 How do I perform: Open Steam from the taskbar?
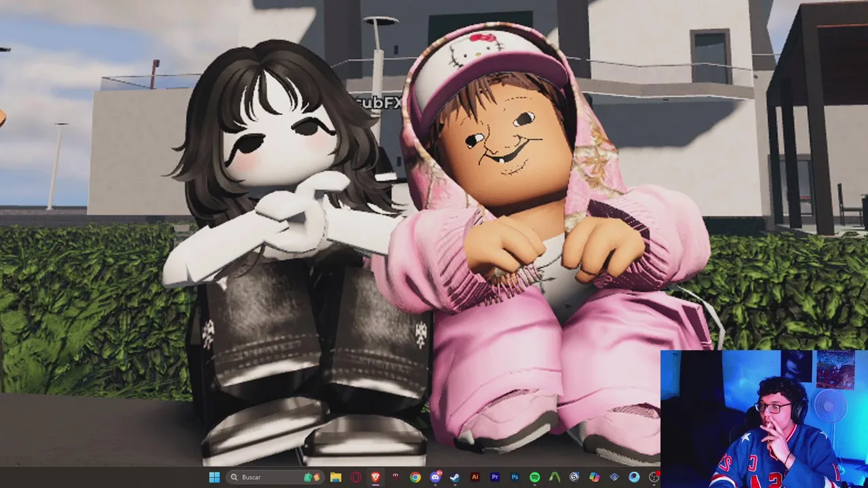(x=455, y=477)
